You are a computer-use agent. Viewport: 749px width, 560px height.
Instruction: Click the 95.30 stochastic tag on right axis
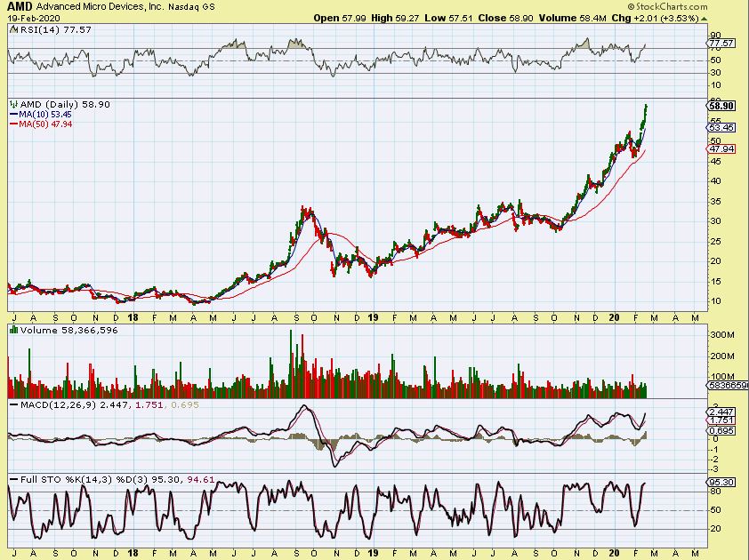(721, 482)
